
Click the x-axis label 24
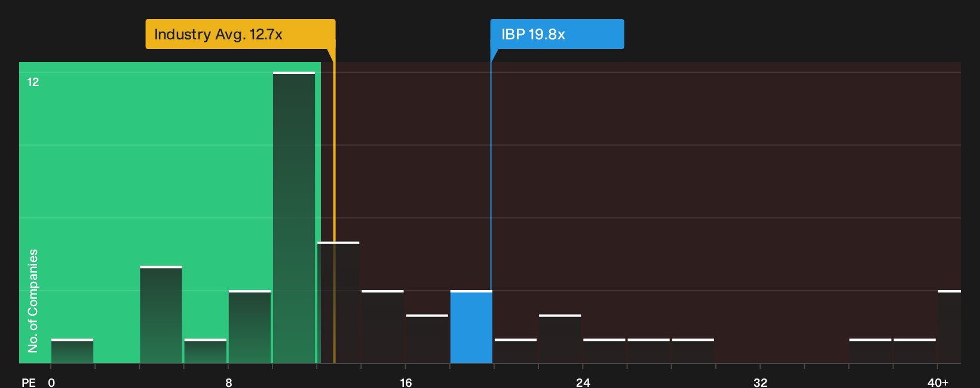coord(583,382)
